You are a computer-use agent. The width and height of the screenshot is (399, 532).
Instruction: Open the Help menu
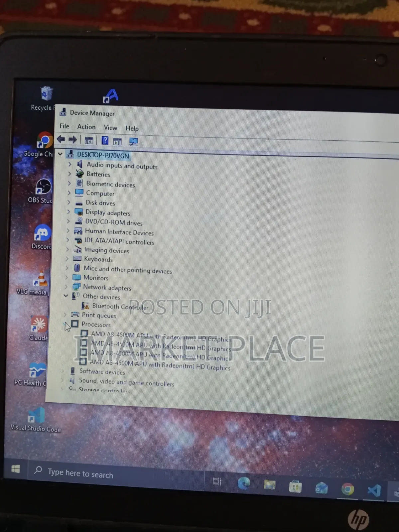click(x=132, y=128)
